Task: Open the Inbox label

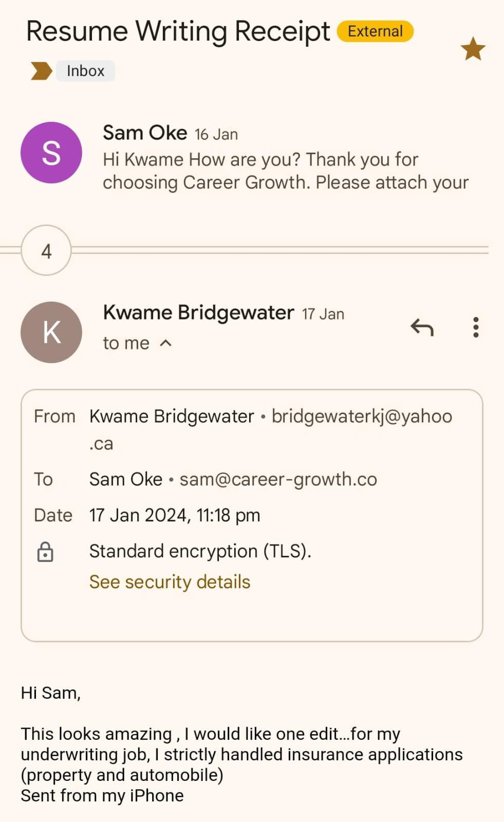Action: coord(85,71)
